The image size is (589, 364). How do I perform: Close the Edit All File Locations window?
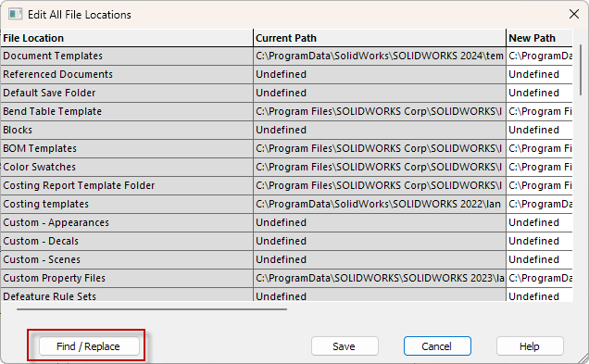[x=573, y=14]
